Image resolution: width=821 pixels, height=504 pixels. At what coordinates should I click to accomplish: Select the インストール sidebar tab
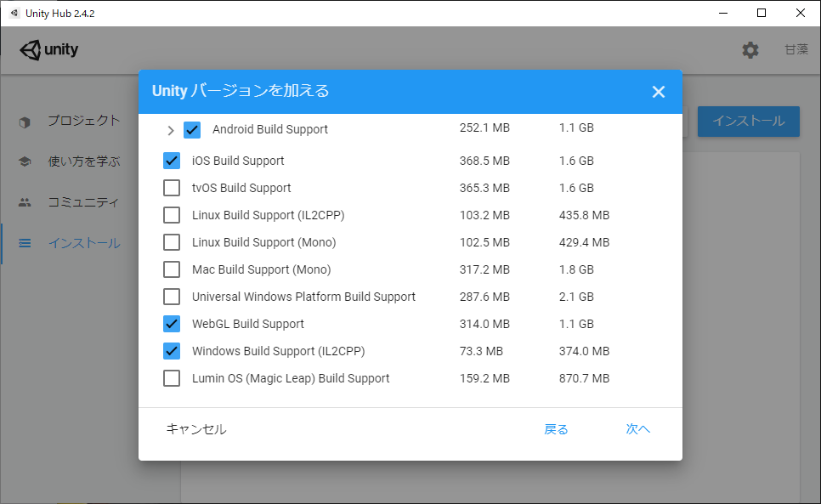coord(69,243)
